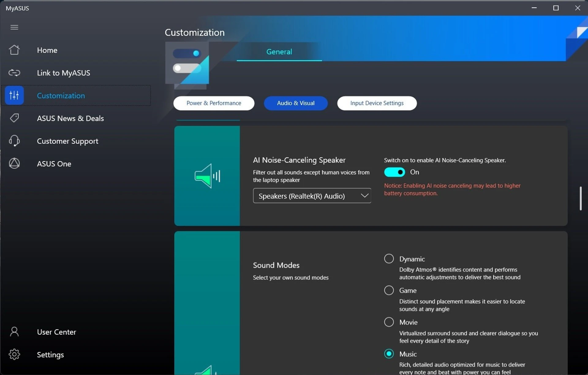Click the Customization toggle illustration
Screen dimensions: 588x375
click(x=187, y=65)
